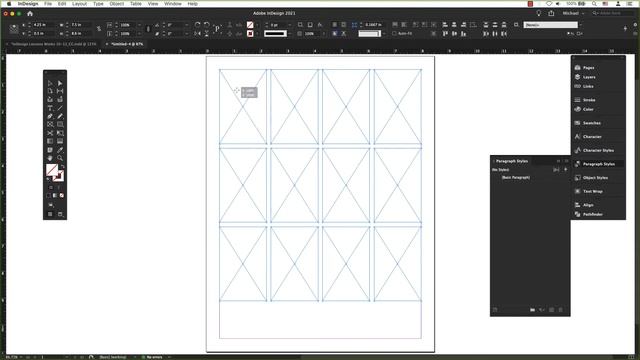Image resolution: width=640 pixels, height=360 pixels.
Task: Apply None mode button in Tools panel
Action: 62,196
